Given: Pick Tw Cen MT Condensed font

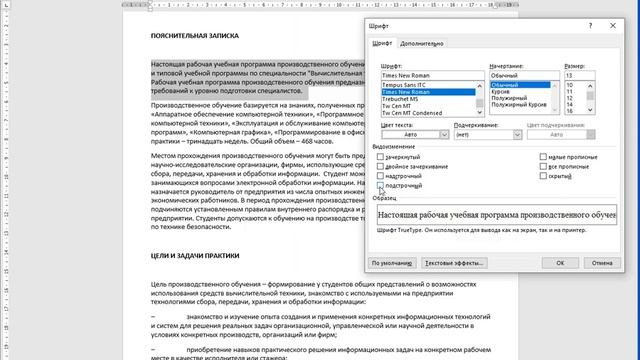Looking at the screenshot, I should coord(428,113).
